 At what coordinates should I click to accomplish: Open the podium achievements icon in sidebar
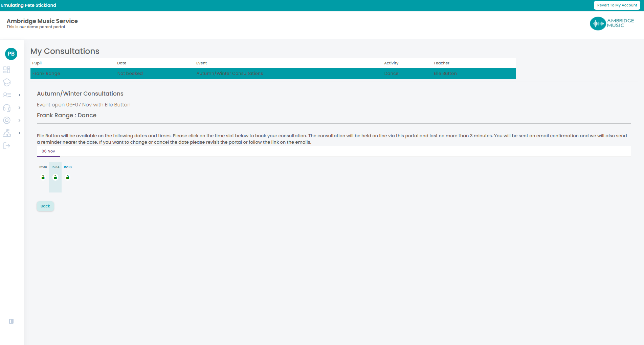(7, 133)
